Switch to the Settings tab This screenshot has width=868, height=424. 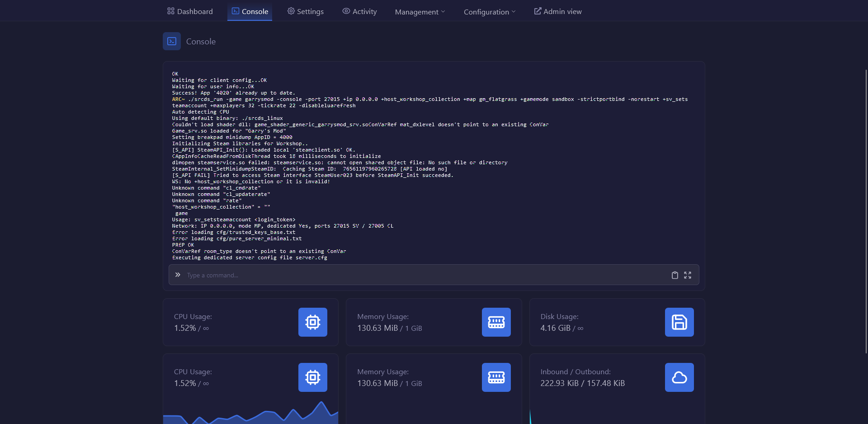[x=306, y=11]
